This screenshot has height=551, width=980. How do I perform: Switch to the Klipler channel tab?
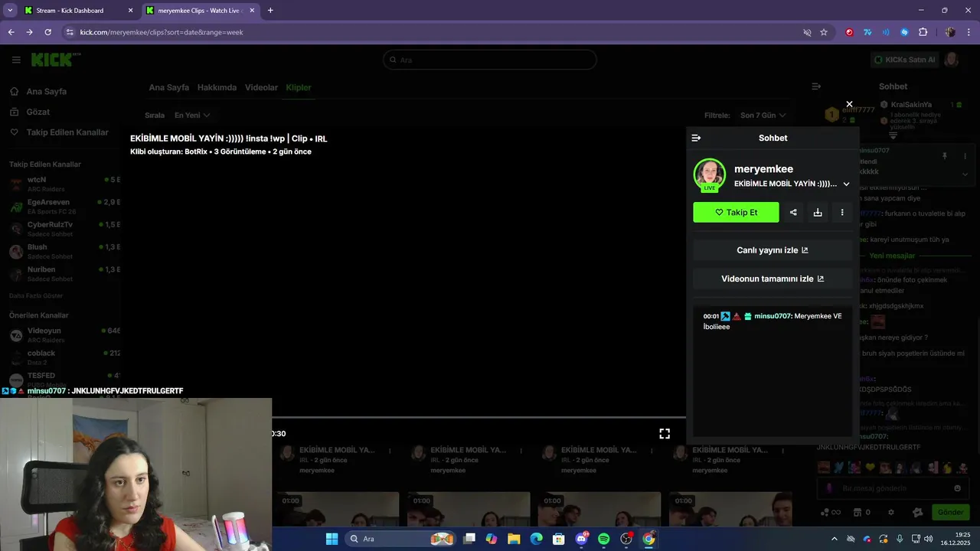(x=299, y=87)
